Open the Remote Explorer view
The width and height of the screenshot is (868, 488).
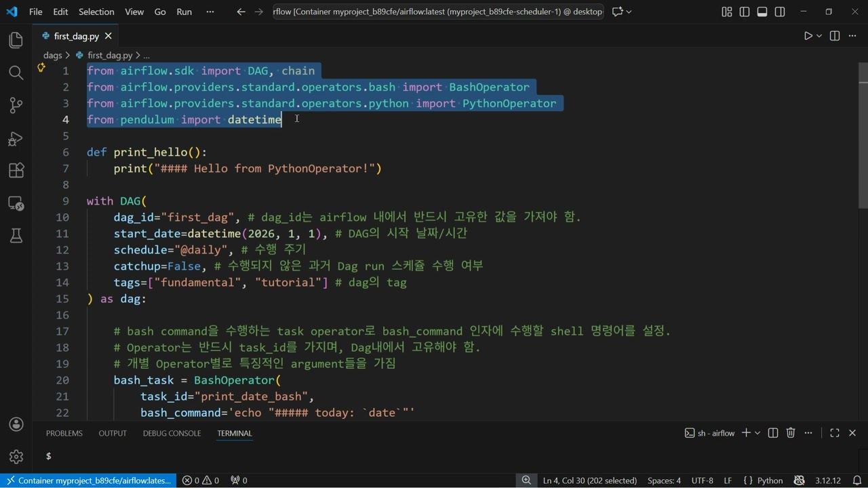coord(16,203)
